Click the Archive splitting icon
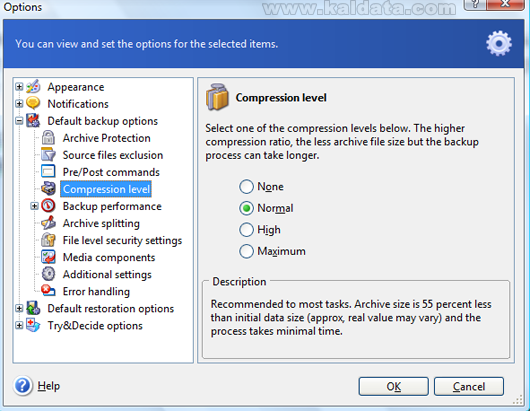Viewport: 530px width, 411px height. [48, 223]
